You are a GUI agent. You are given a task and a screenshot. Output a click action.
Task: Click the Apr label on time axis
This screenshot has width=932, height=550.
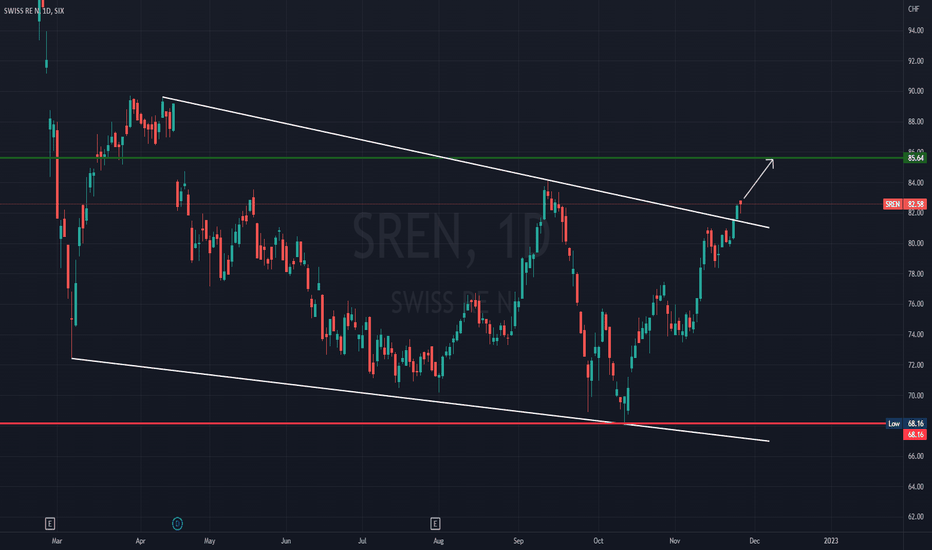(x=140, y=541)
